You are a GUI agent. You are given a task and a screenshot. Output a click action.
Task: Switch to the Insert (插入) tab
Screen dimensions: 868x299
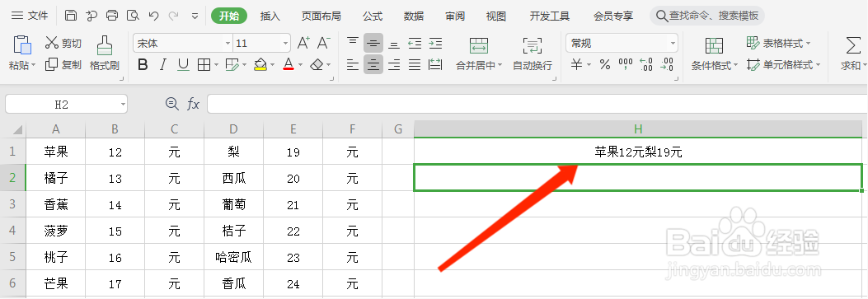270,16
